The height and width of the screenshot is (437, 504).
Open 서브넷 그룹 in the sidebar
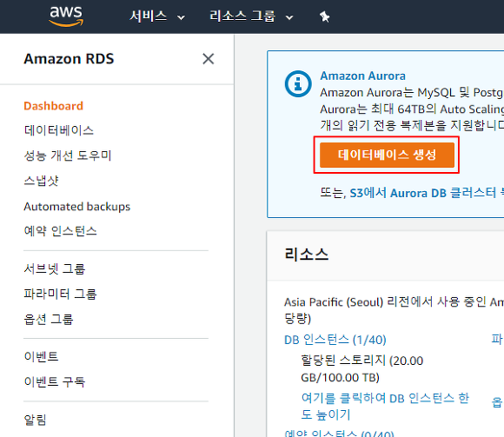click(x=55, y=268)
